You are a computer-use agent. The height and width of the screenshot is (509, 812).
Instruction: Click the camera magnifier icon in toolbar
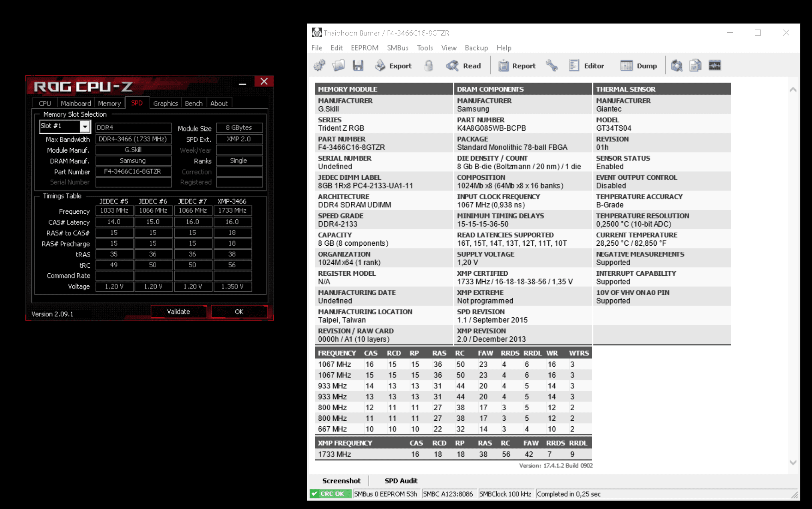tap(677, 66)
